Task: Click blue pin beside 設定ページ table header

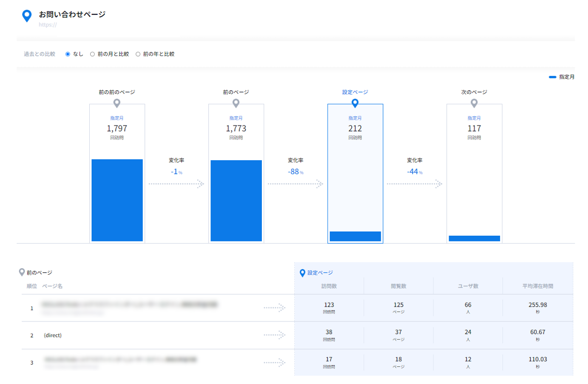Action: click(303, 273)
